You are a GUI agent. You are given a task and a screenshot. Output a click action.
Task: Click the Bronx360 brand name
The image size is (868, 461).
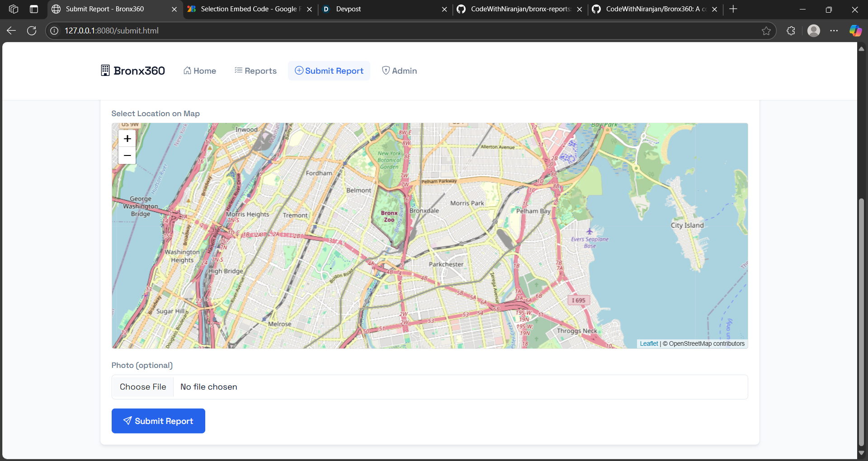click(139, 71)
